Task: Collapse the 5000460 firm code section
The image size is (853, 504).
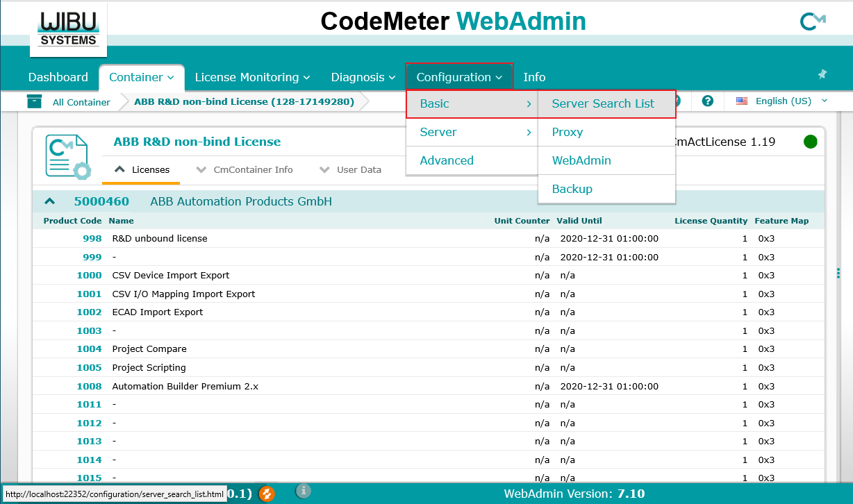Action: [49, 201]
